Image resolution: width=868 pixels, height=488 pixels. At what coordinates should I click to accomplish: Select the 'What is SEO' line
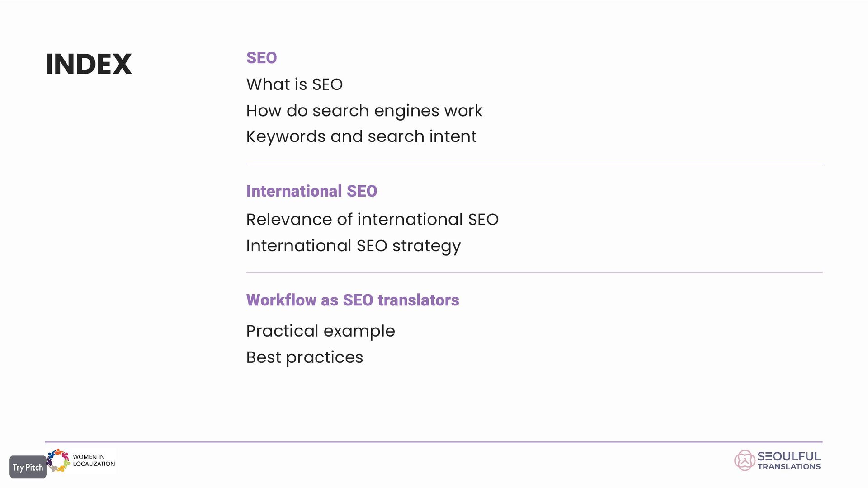[x=294, y=84]
